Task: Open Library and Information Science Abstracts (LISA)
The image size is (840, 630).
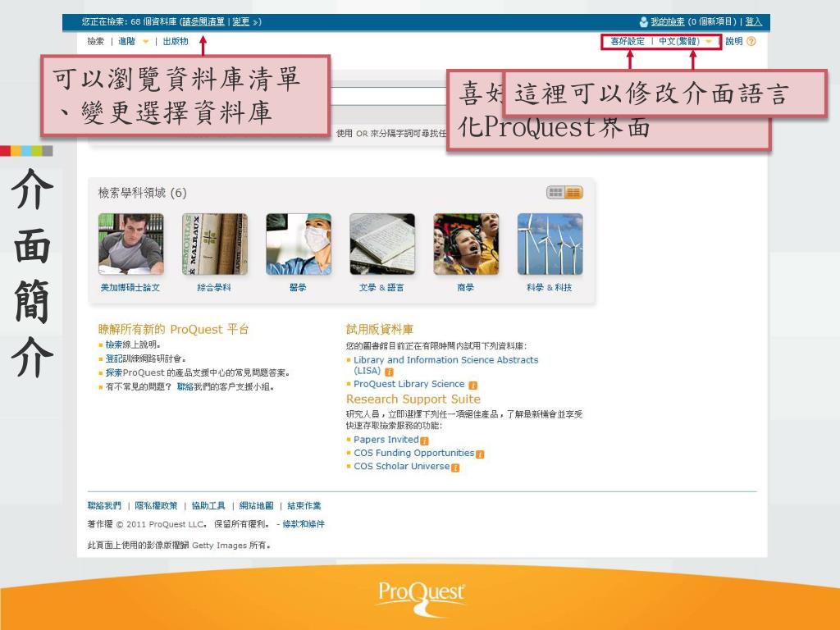Action: click(x=445, y=365)
